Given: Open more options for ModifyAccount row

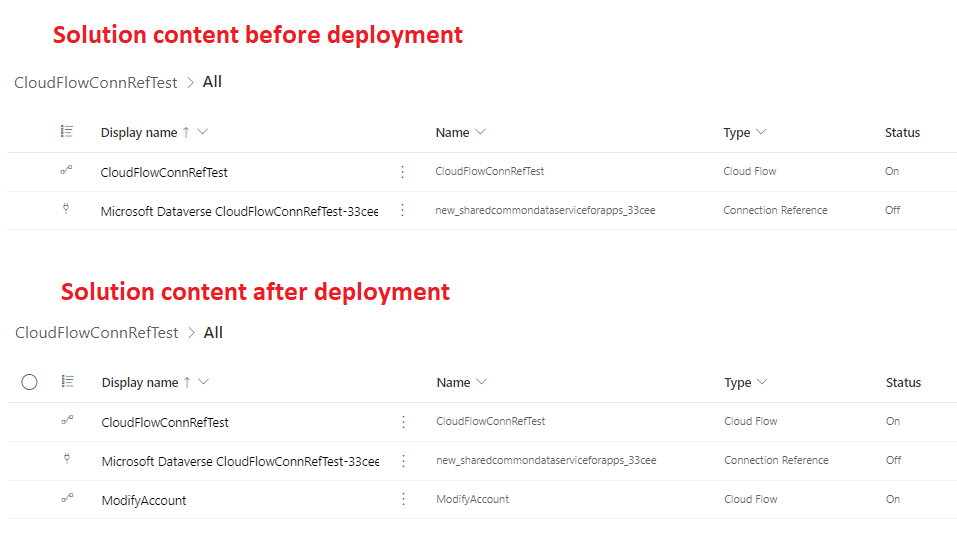Looking at the screenshot, I should pos(404,499).
